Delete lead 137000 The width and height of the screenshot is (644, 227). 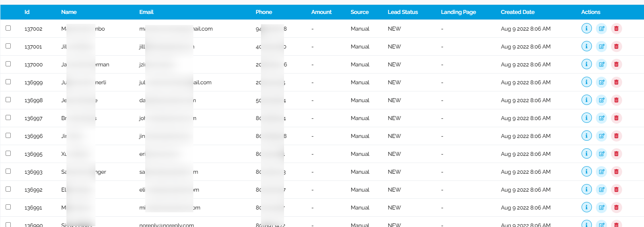pos(616,64)
